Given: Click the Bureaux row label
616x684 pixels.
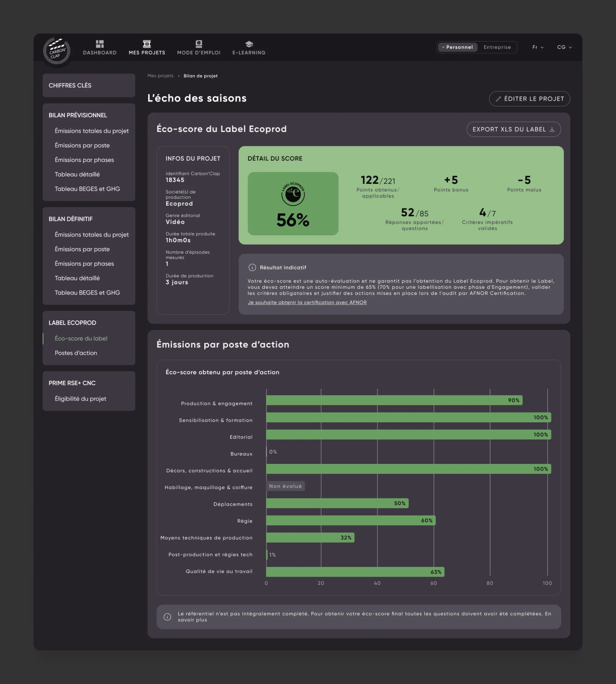Looking at the screenshot, I should 241,454.
